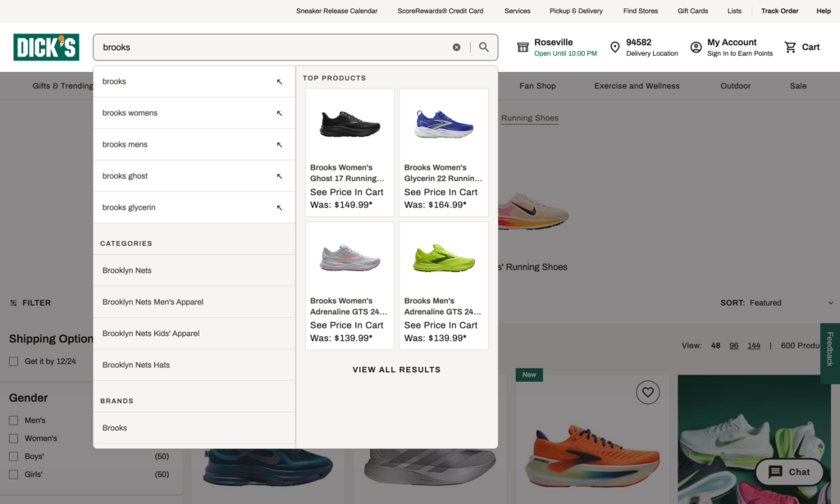Select 'brooks glycerin' search suggestion
Viewport: 840px width, 504px height.
(194, 207)
